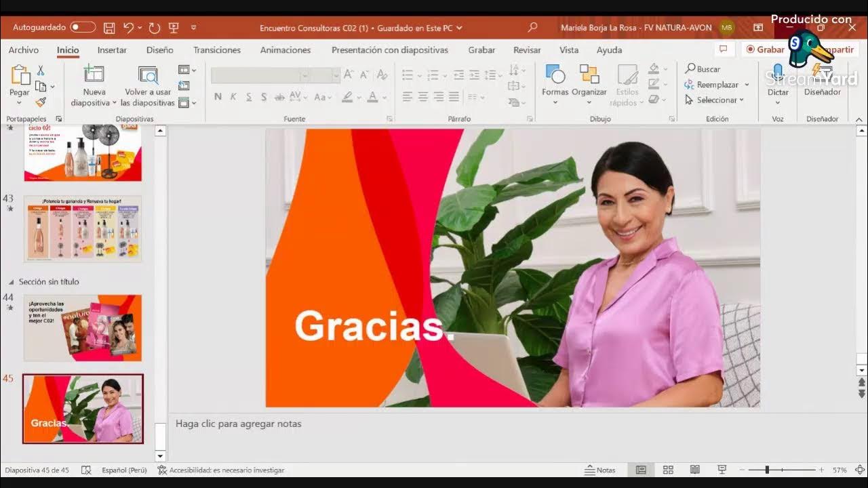Image resolution: width=868 pixels, height=488 pixels.
Task: Switch to the Animaciones tab
Action: 285,50
